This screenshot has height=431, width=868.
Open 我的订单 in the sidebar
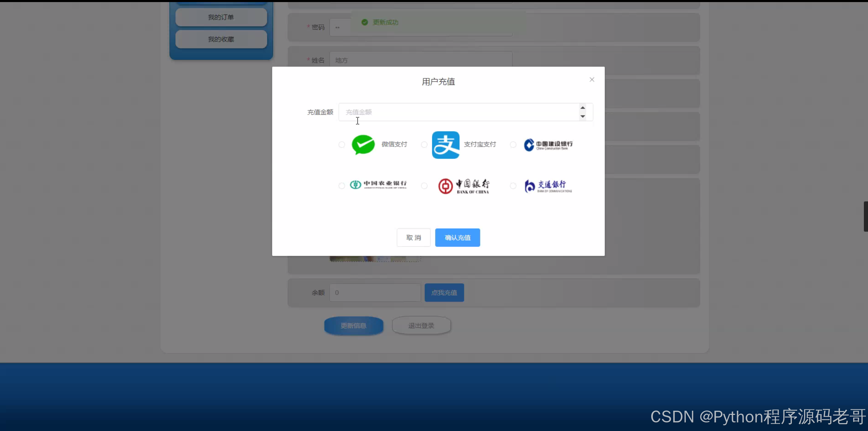pos(221,17)
